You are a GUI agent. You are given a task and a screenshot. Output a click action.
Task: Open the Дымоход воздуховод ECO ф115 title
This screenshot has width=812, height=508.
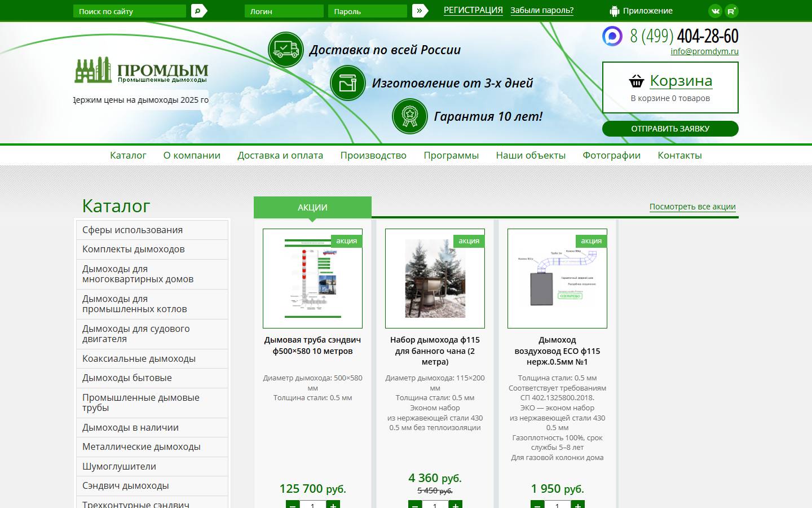click(557, 351)
